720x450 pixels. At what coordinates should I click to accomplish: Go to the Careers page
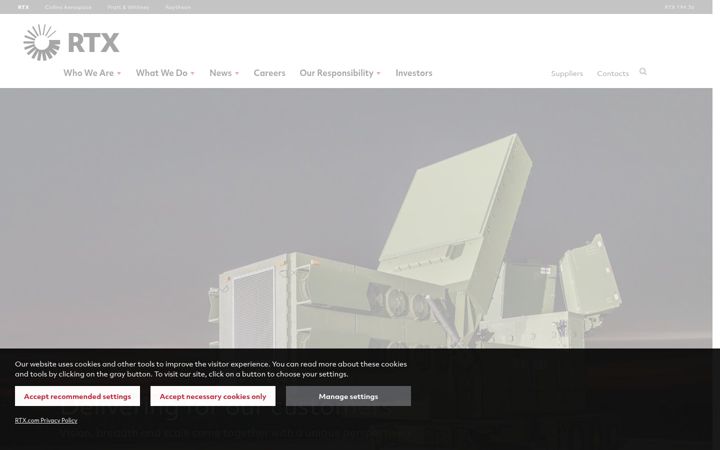point(270,73)
